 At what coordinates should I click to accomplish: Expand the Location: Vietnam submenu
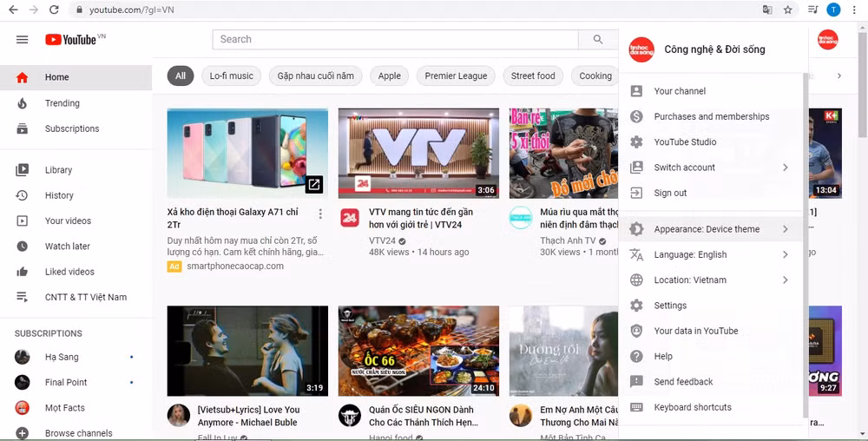click(786, 280)
